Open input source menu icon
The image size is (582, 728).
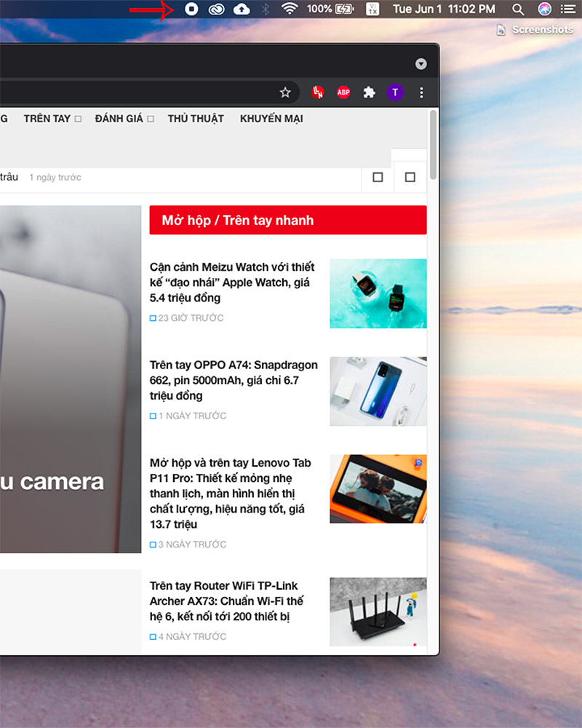tap(372, 9)
